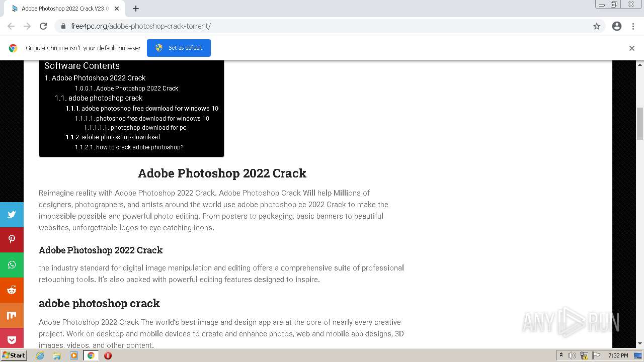644x362 pixels.
Task: Open 1.1.2.1. how to crack adobe photoshop?
Action: click(129, 147)
